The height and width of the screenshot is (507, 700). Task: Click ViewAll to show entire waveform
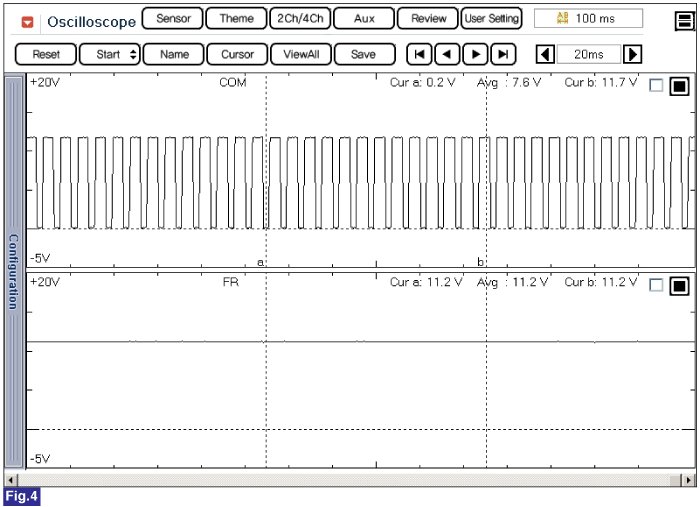pyautogui.click(x=301, y=54)
